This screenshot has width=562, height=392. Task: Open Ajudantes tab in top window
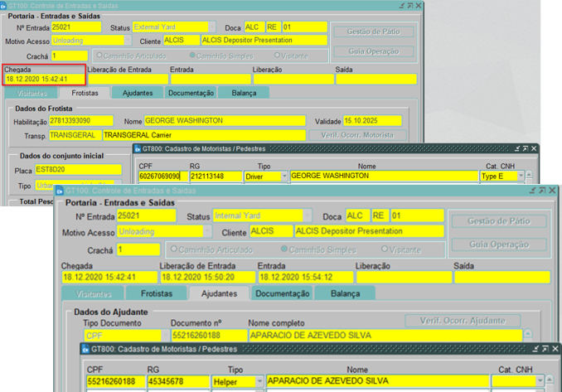pyautogui.click(x=138, y=93)
